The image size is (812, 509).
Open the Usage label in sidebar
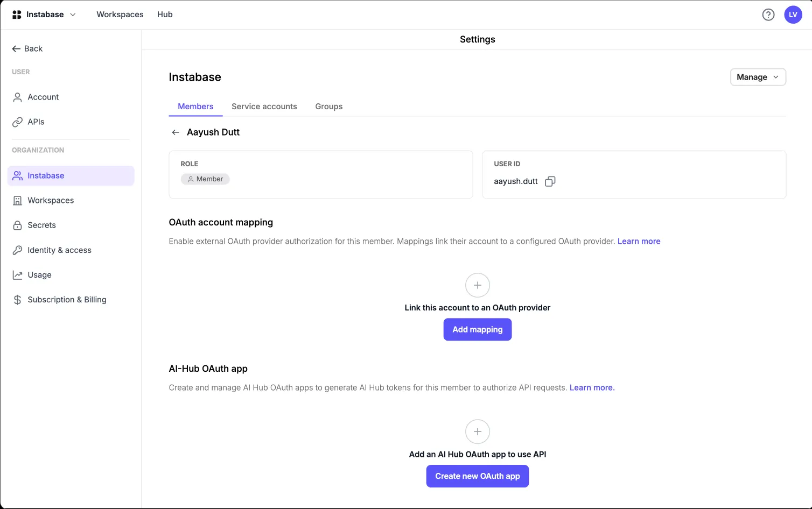tap(39, 275)
